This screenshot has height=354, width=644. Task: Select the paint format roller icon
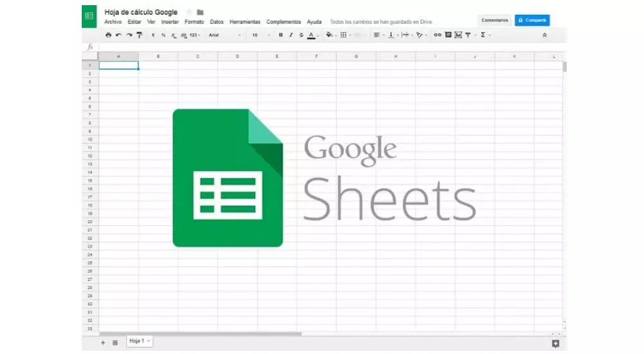139,35
